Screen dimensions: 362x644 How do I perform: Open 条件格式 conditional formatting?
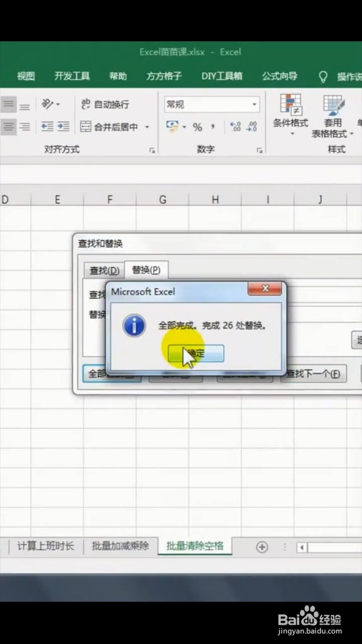click(x=291, y=116)
